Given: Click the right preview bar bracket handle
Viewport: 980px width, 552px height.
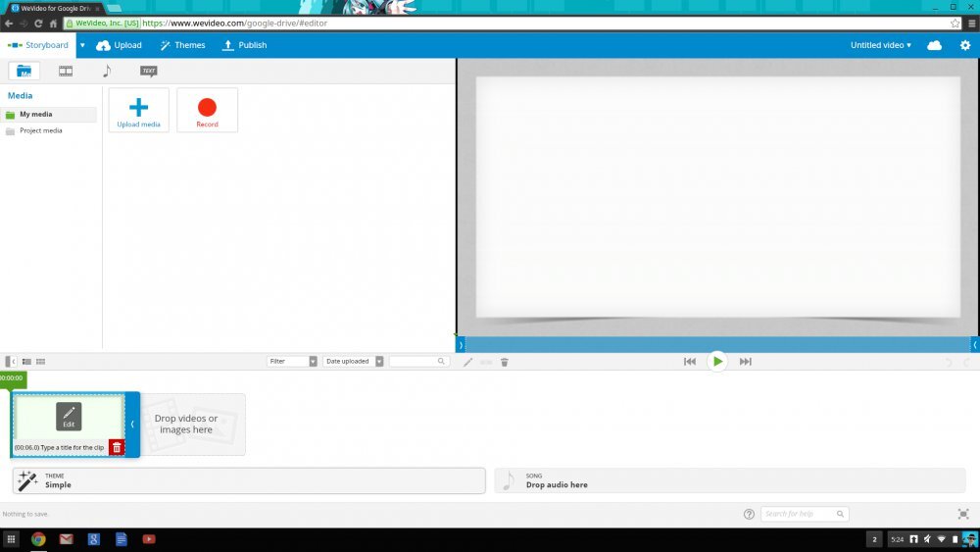Looking at the screenshot, I should [x=974, y=344].
